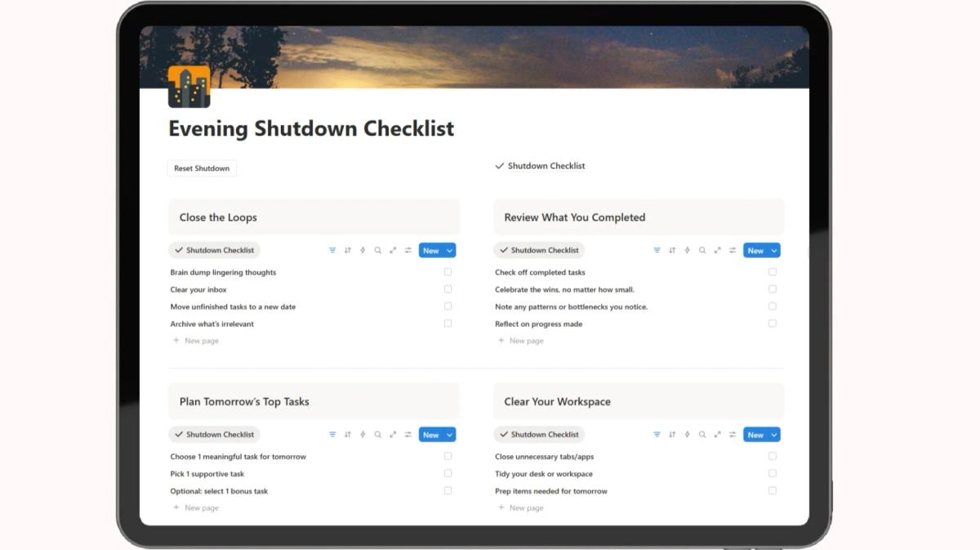
Task: Open automations lightning icon in Plan Tomorrow's Top Tasks
Action: [363, 435]
